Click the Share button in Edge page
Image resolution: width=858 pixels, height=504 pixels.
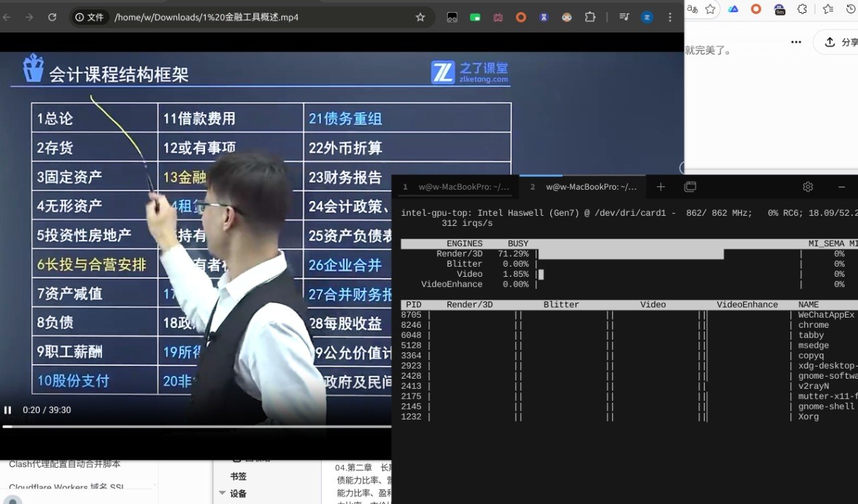point(839,42)
